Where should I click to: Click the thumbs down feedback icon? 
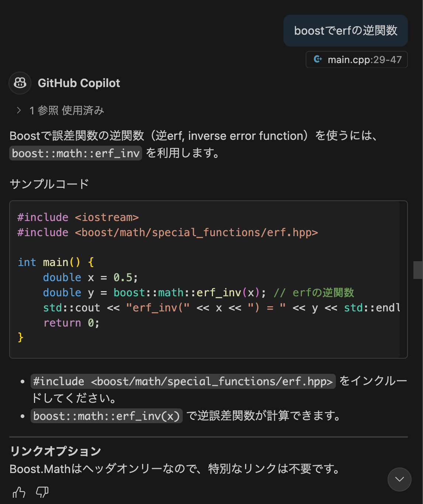coord(42,492)
